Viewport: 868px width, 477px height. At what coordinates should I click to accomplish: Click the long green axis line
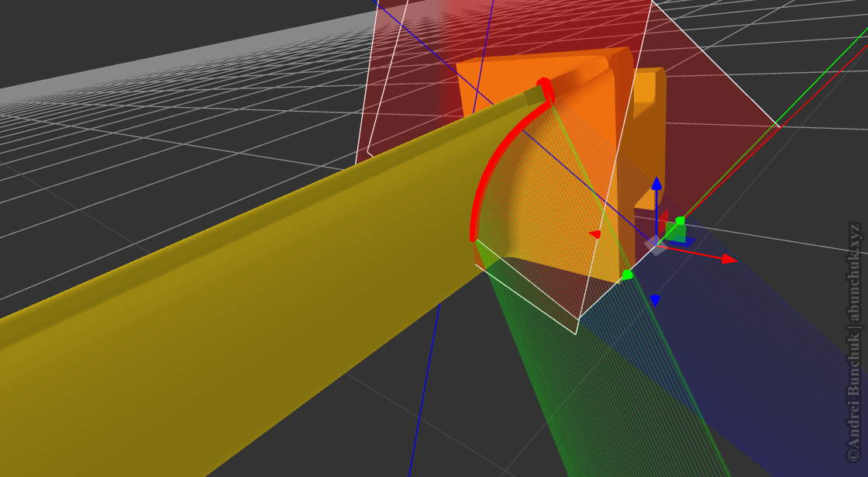click(814, 85)
